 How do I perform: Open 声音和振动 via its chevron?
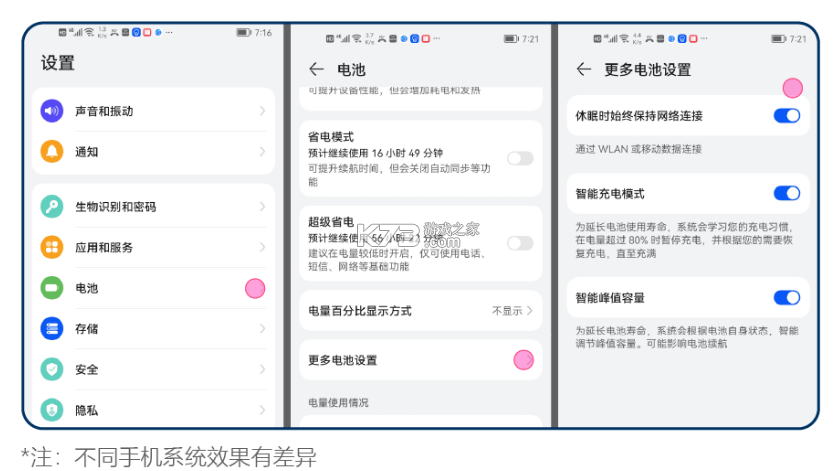[262, 111]
